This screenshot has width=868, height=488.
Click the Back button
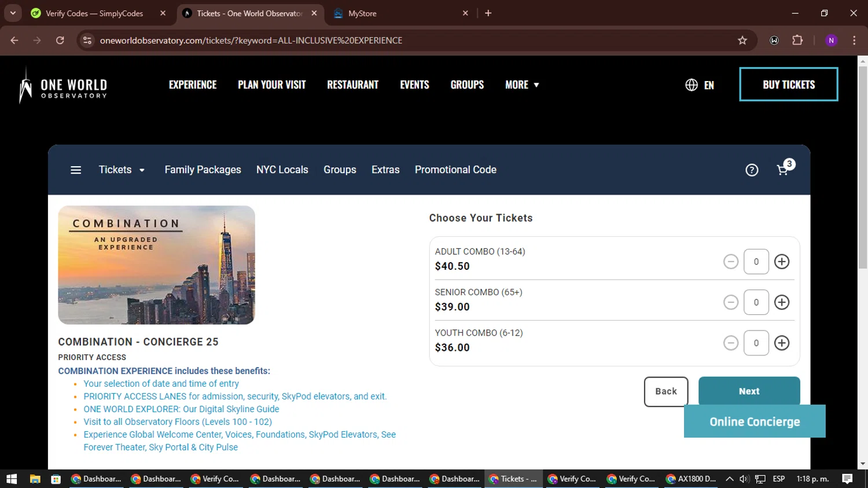tap(666, 391)
